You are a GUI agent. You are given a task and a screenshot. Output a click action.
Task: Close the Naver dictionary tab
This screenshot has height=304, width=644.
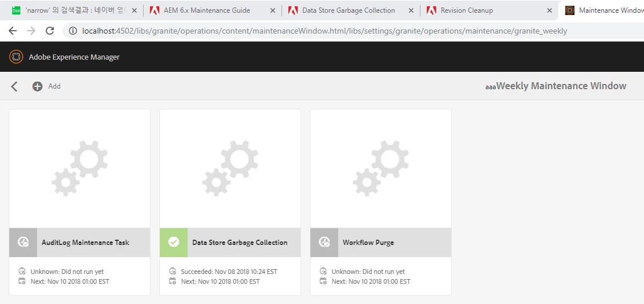134,10
